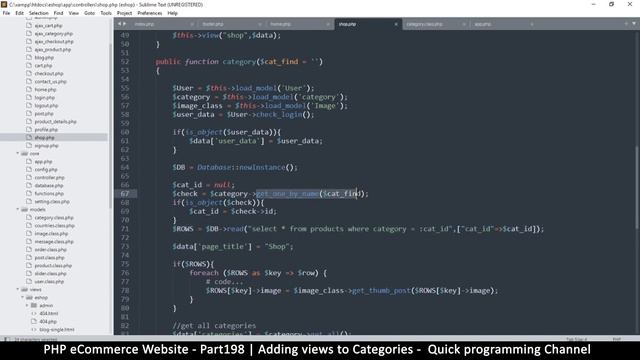Open product.class.php in models folder
Screen dimensions: 640x360
53,265
